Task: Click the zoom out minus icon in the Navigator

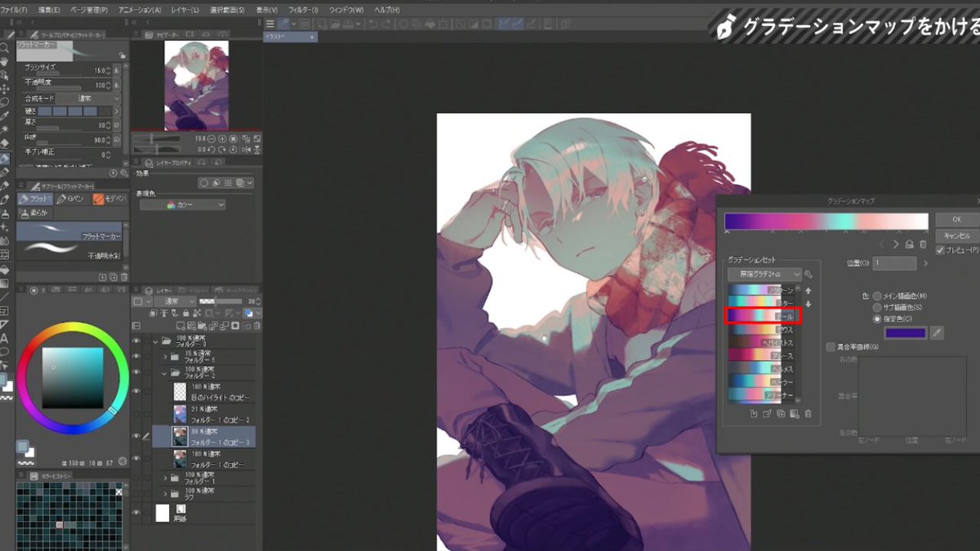Action: click(x=212, y=139)
